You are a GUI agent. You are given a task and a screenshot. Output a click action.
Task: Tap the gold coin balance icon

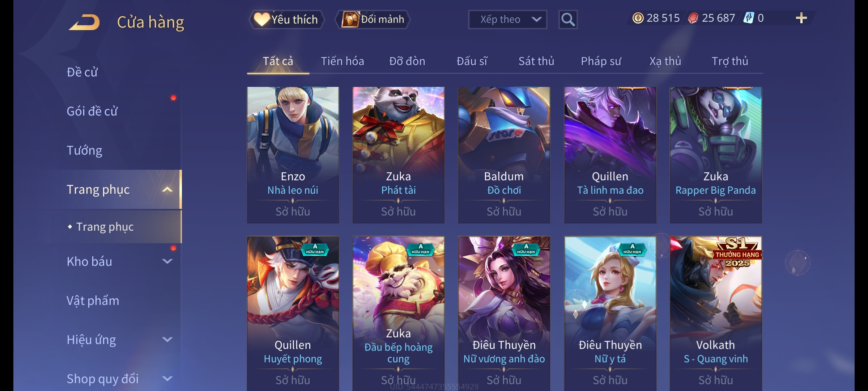638,18
